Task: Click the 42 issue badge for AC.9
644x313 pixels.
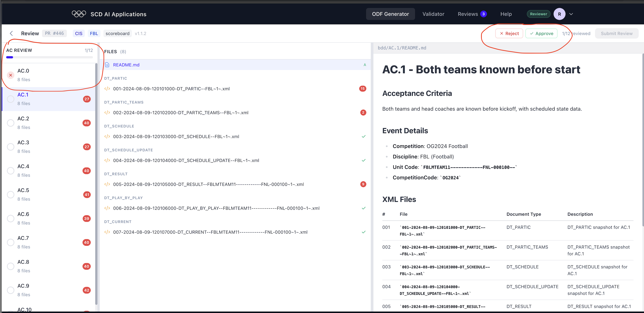Action: tap(86, 290)
